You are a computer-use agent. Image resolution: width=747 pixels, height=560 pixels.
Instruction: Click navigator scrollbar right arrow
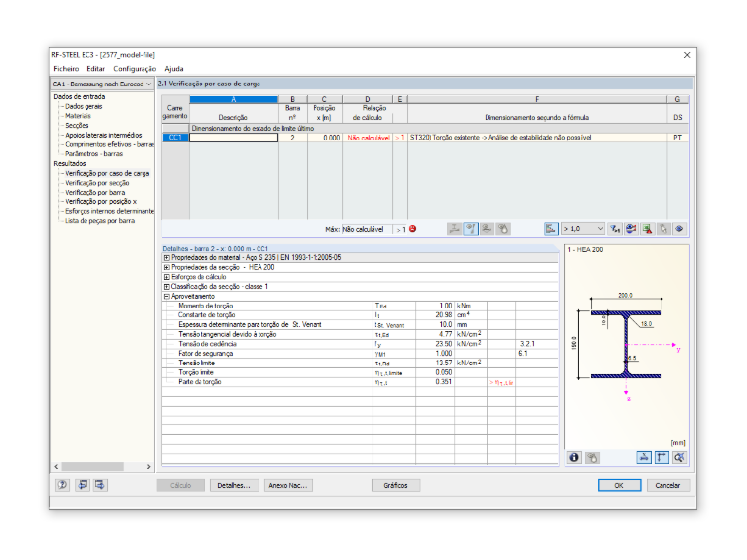[x=149, y=467]
